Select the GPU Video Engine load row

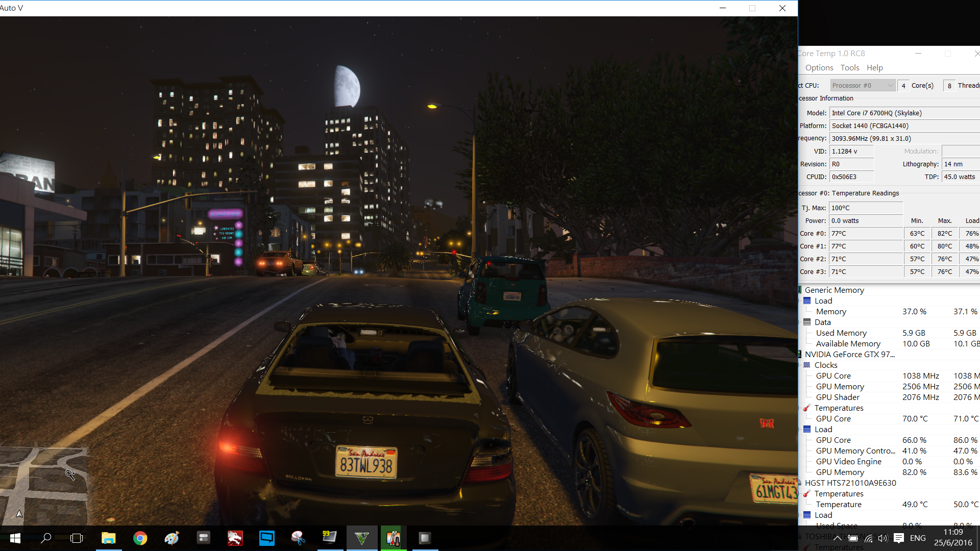click(849, 461)
